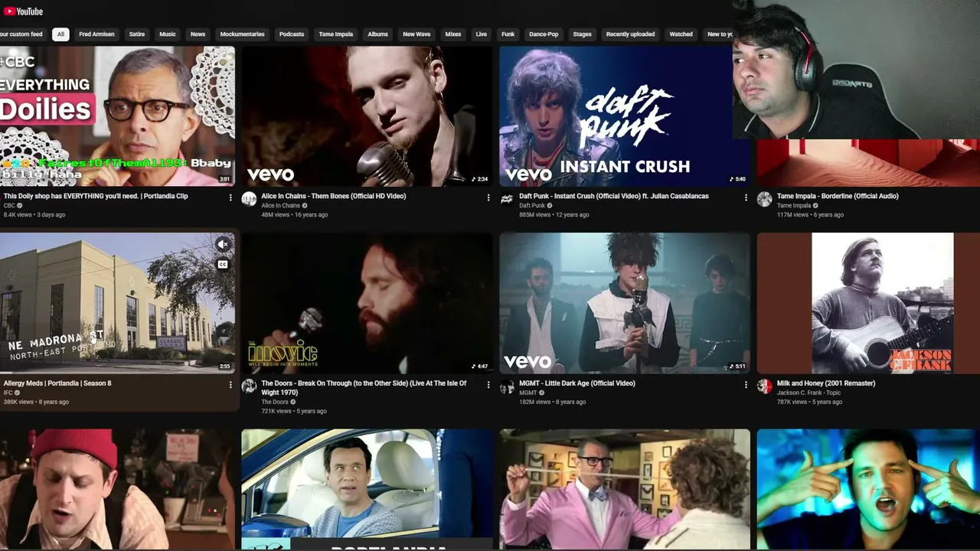The width and height of the screenshot is (980, 551).
Task: Click the "885M views" text under Instant Crush
Action: pos(534,215)
